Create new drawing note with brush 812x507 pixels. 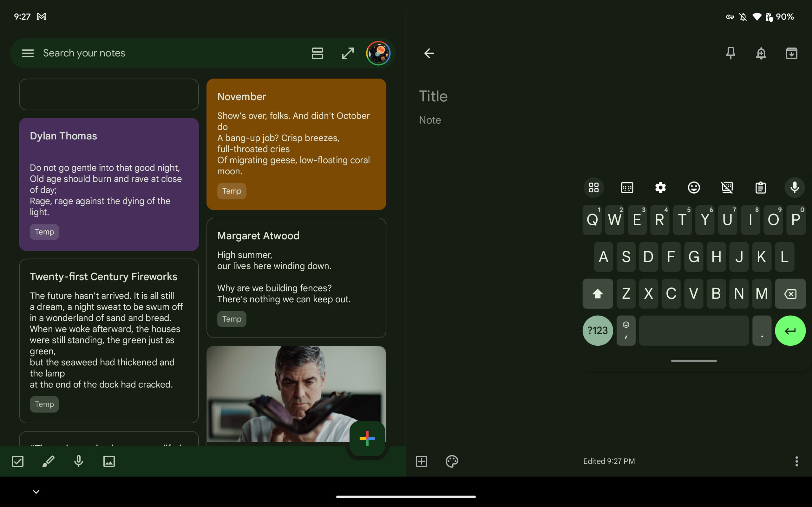click(x=48, y=461)
